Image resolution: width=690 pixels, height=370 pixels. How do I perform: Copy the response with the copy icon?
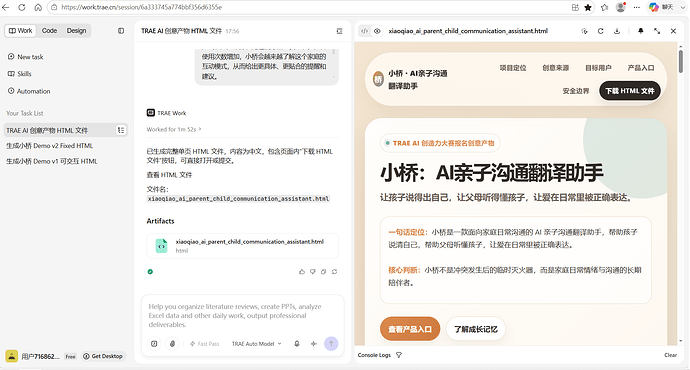pos(323,271)
